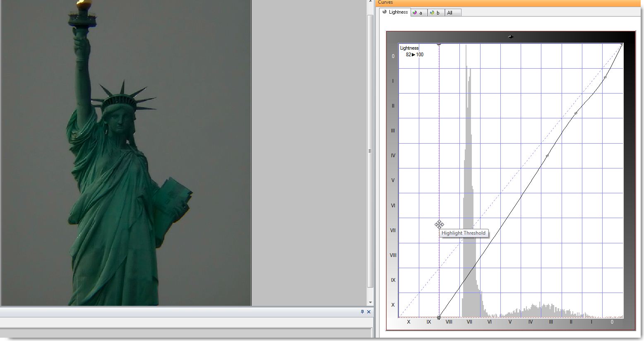Click the Curves panel title bar

click(x=509, y=3)
